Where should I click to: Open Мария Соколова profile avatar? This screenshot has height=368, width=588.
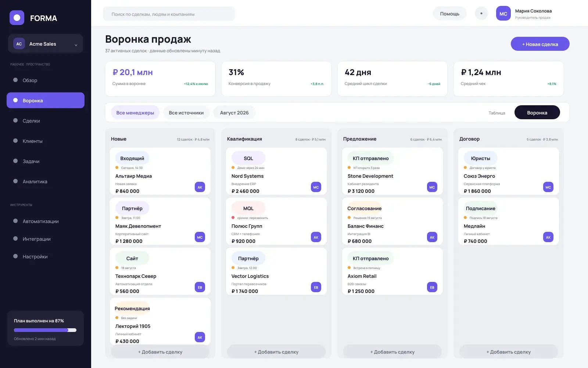[503, 14]
